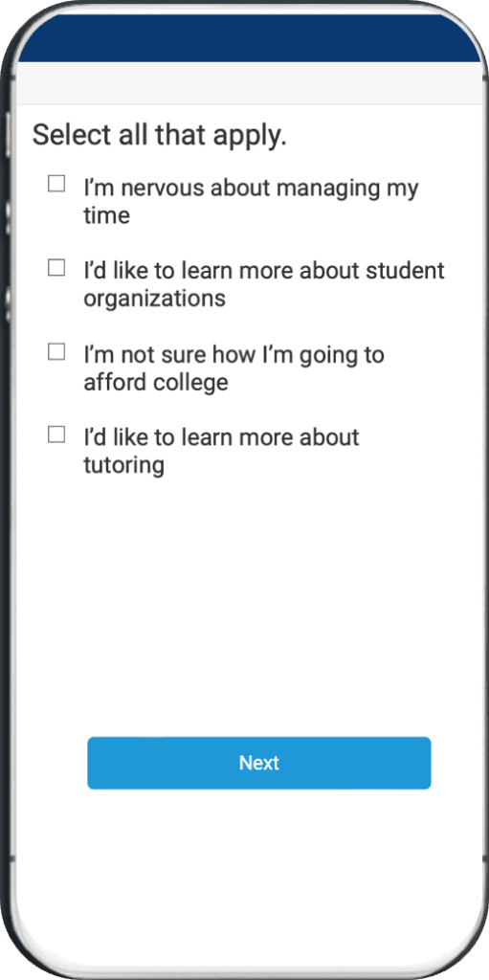The width and height of the screenshot is (489, 980).
Task: Click the text "I'm nervous about managing my"
Action: pyautogui.click(x=251, y=189)
